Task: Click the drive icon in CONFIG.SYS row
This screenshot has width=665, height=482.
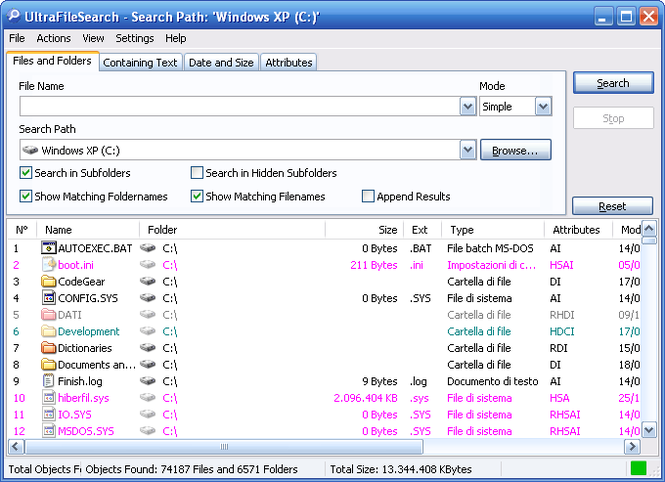Action: pos(148,298)
